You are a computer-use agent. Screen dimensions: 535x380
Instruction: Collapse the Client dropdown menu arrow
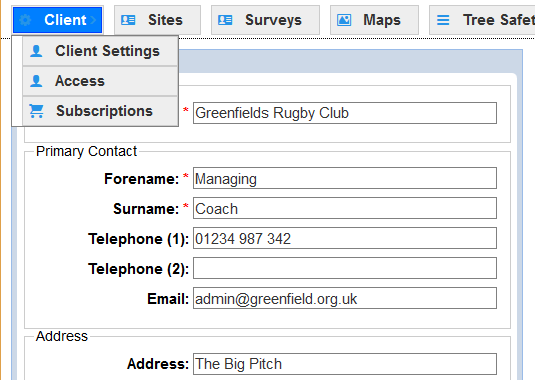[93, 20]
